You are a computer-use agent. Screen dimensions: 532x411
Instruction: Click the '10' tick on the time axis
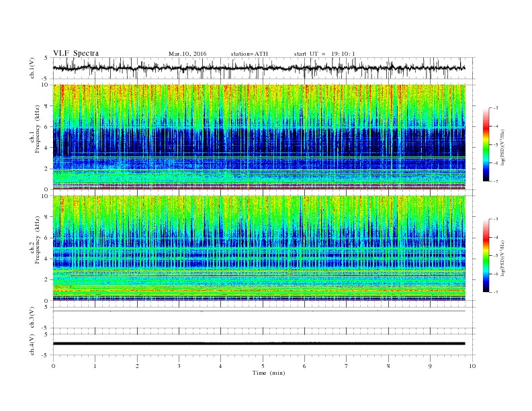[472, 366]
